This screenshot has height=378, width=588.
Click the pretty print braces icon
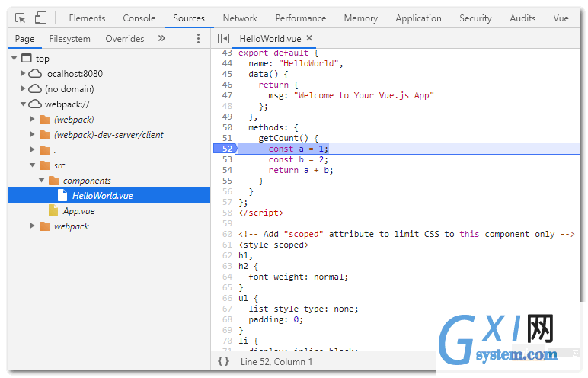click(x=223, y=361)
